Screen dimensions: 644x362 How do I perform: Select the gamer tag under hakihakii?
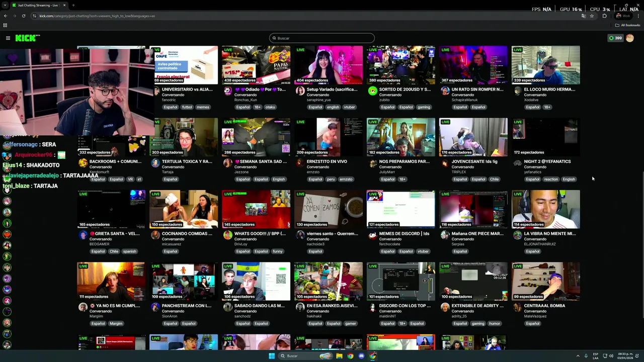[350, 323]
